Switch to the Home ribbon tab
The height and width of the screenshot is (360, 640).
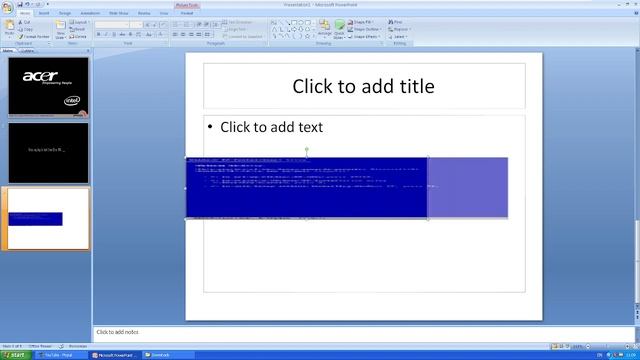point(25,13)
